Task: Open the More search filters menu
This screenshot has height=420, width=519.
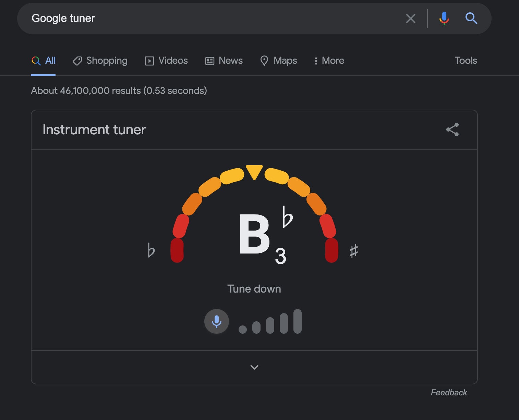Action: point(329,61)
